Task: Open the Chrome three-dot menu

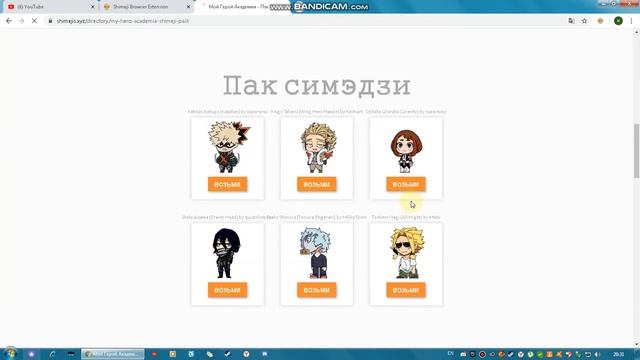Action: [x=631, y=21]
